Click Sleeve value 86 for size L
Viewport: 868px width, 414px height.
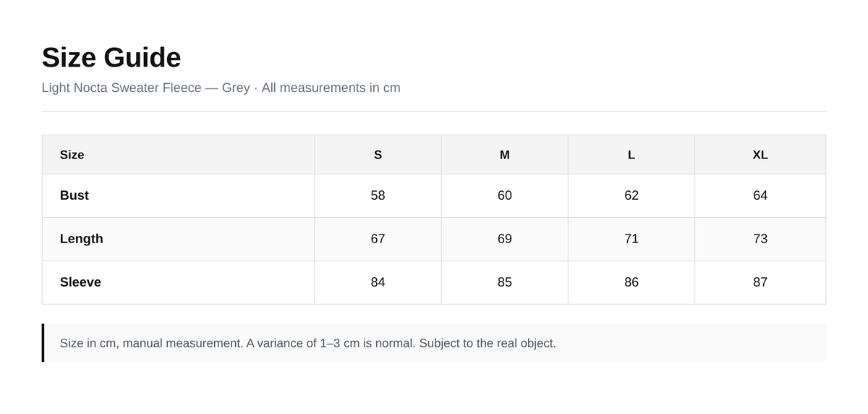631,282
